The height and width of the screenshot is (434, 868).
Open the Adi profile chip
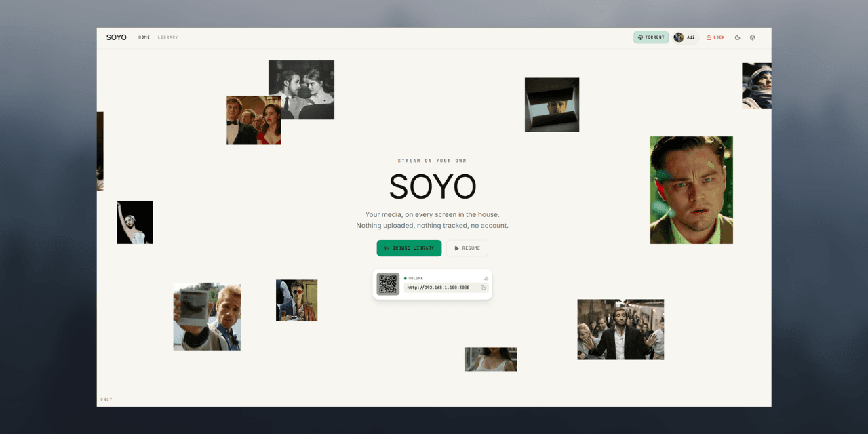tap(685, 37)
